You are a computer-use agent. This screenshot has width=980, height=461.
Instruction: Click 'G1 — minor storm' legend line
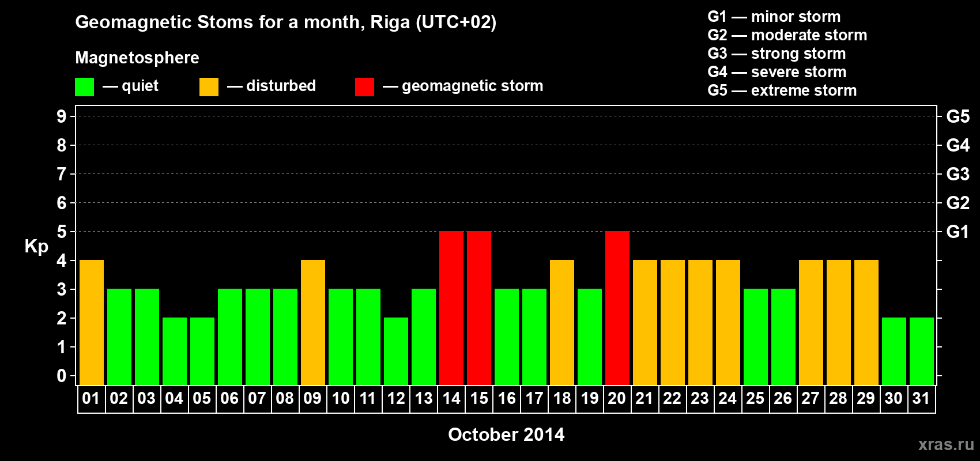(774, 17)
